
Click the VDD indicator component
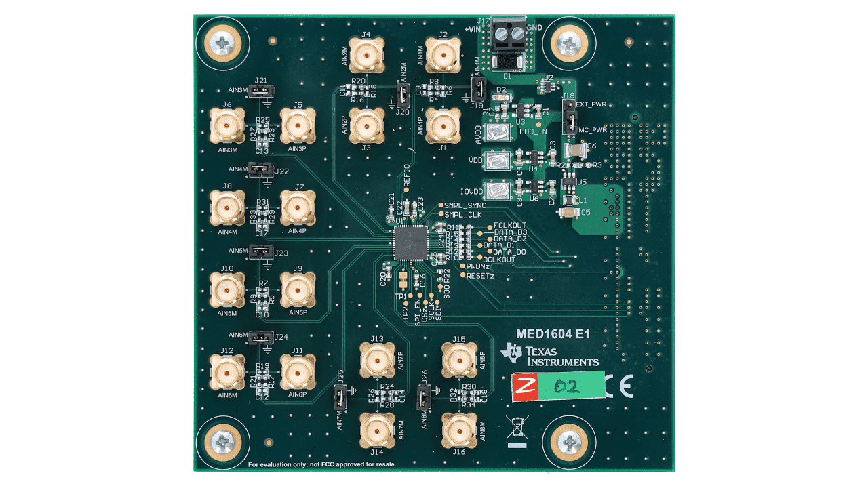498,162
